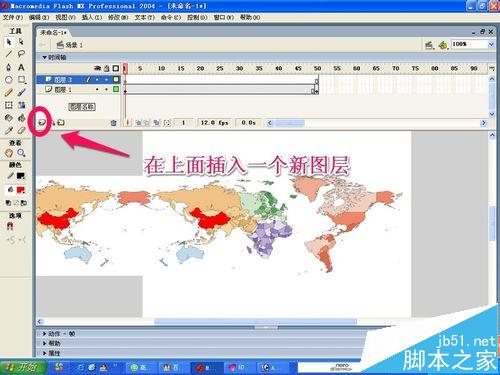Select the Subselection tool
The height and width of the screenshot is (375, 500).
coord(21,42)
